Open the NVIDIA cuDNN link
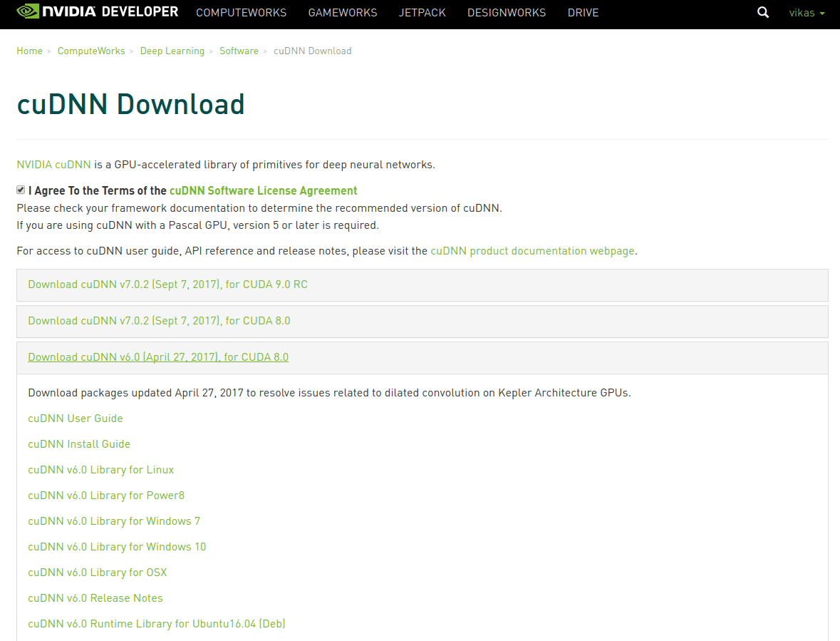Screen dimensions: 840x641 point(53,165)
